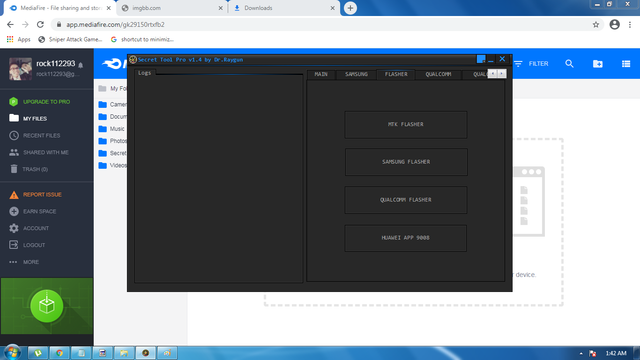Open the Music folder in MediaFire
This screenshot has width=640, height=360.
point(111,129)
